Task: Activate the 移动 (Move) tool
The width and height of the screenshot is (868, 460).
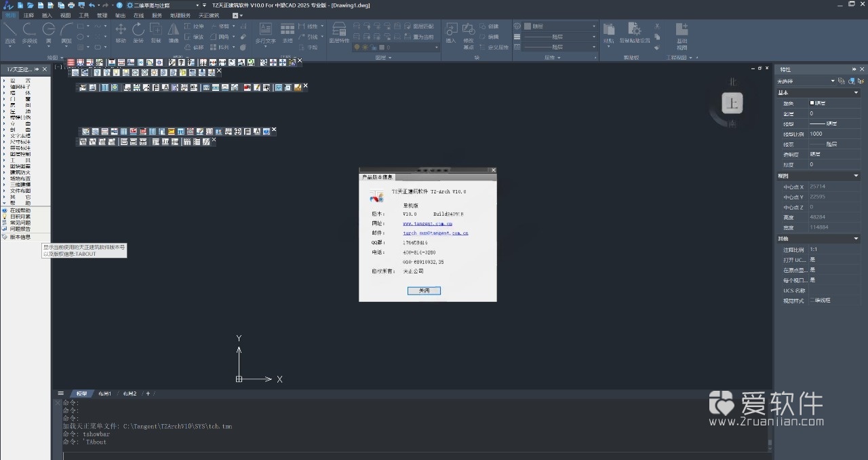Action: 121,33
